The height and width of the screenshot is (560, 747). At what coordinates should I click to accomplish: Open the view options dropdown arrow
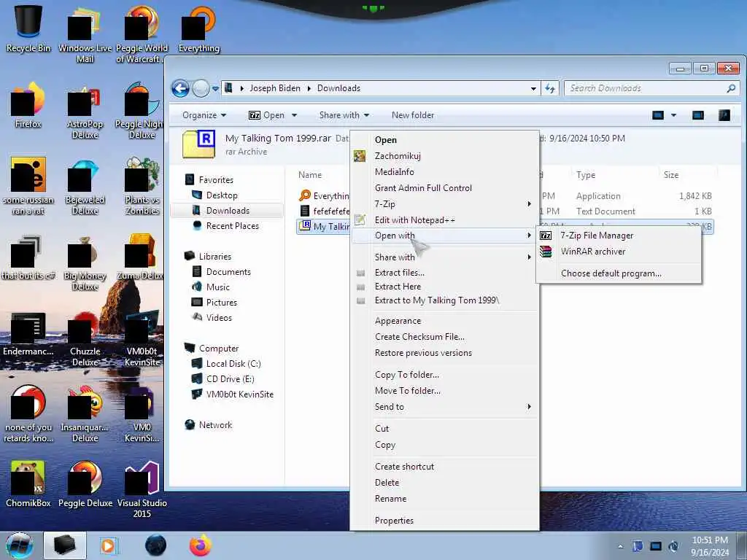click(673, 115)
